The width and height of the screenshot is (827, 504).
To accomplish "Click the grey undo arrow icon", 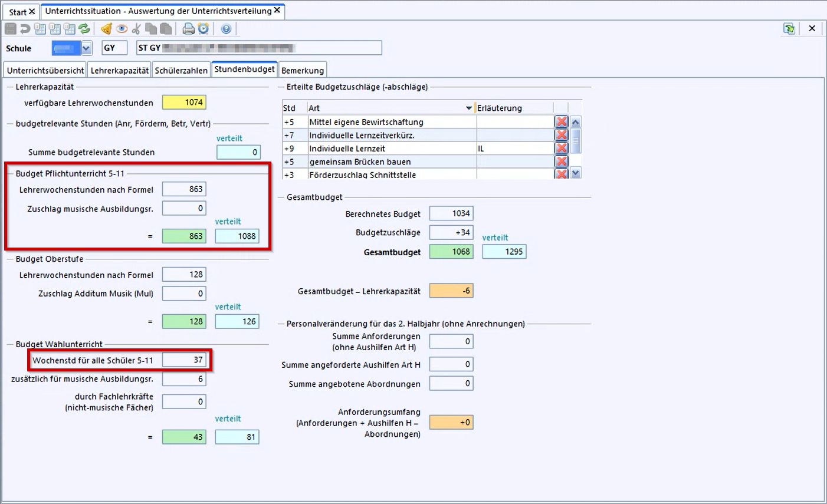I will [25, 28].
